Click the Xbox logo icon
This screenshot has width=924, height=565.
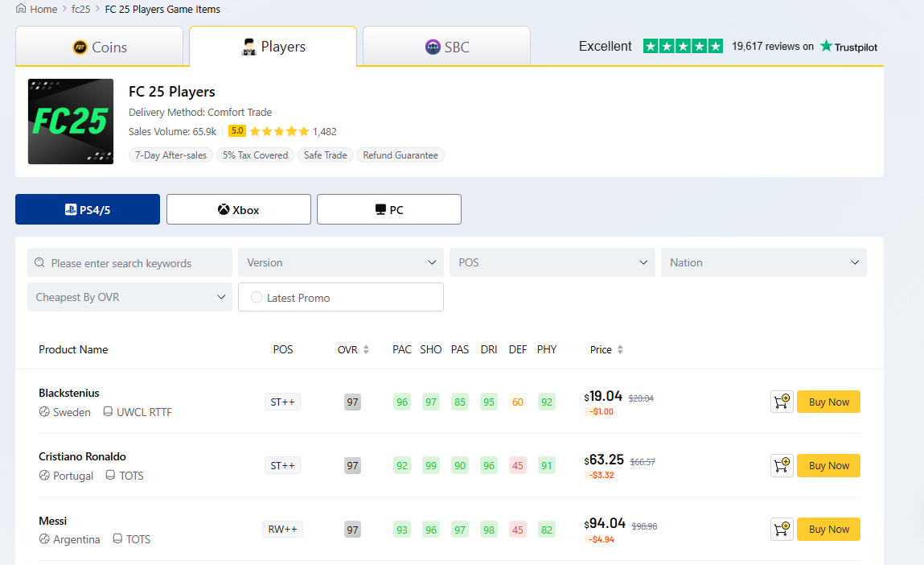click(x=224, y=209)
